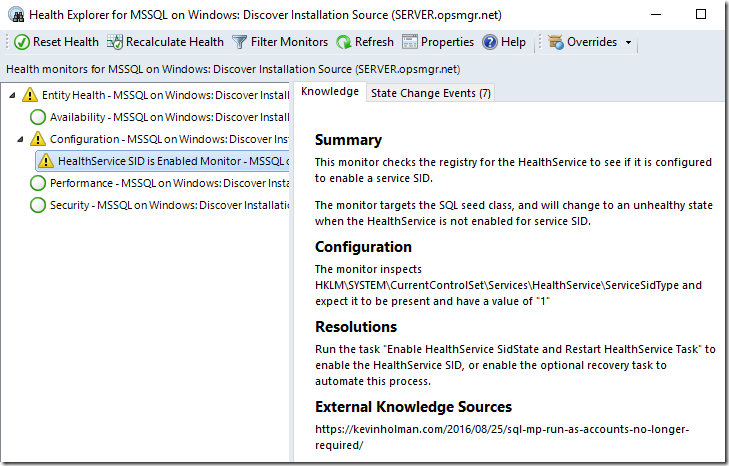Open the kevinholman.com external knowledge link

[x=502, y=437]
